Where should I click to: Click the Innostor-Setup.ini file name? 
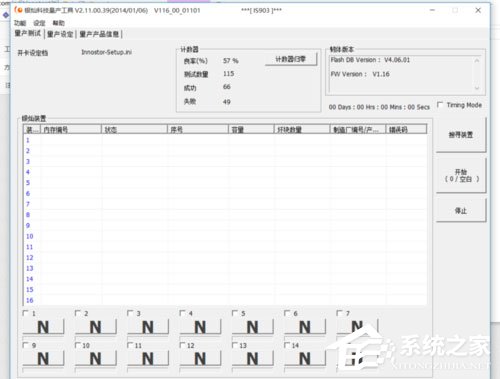tap(107, 52)
